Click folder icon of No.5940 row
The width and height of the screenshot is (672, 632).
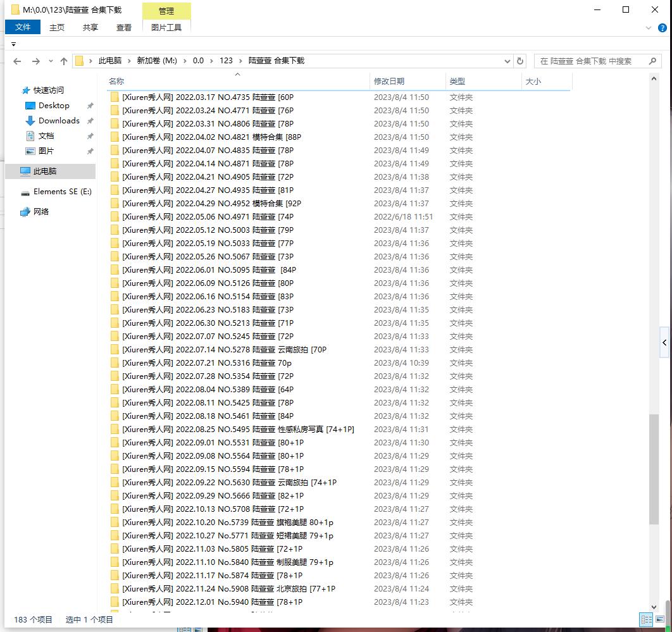[115, 602]
